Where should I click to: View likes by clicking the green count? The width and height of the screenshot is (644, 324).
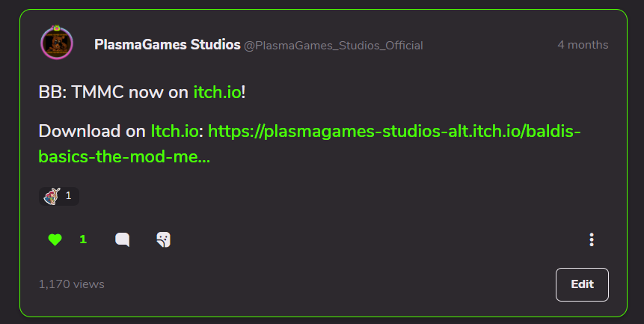pyautogui.click(x=83, y=239)
